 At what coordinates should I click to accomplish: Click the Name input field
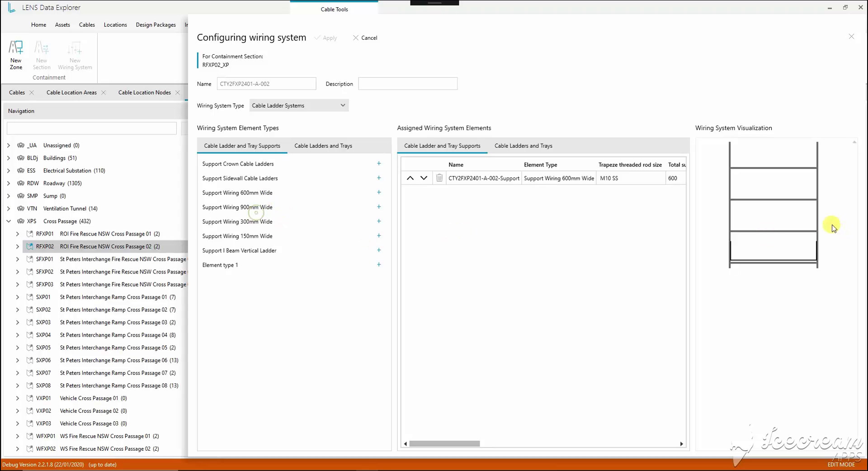pos(266,84)
